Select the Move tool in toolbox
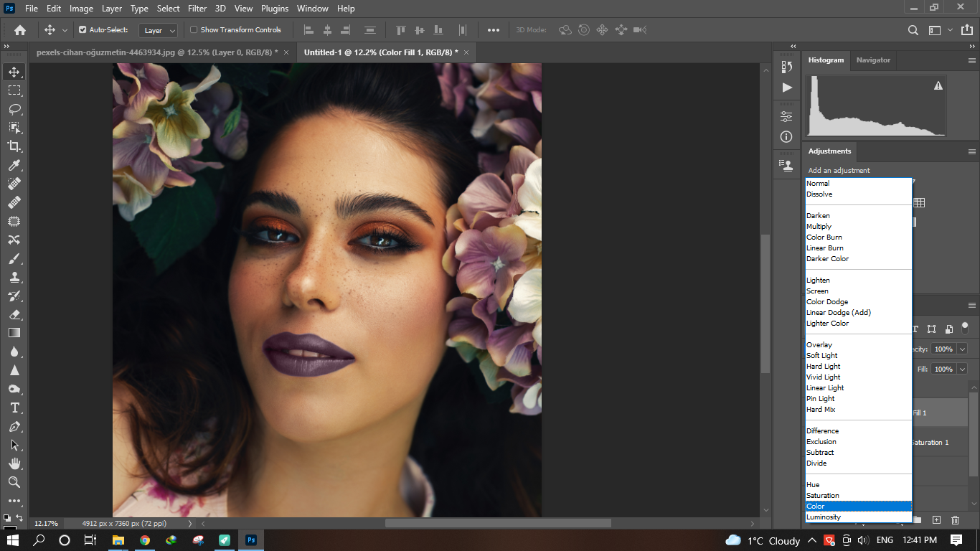This screenshot has width=980, height=551. coord(14,72)
